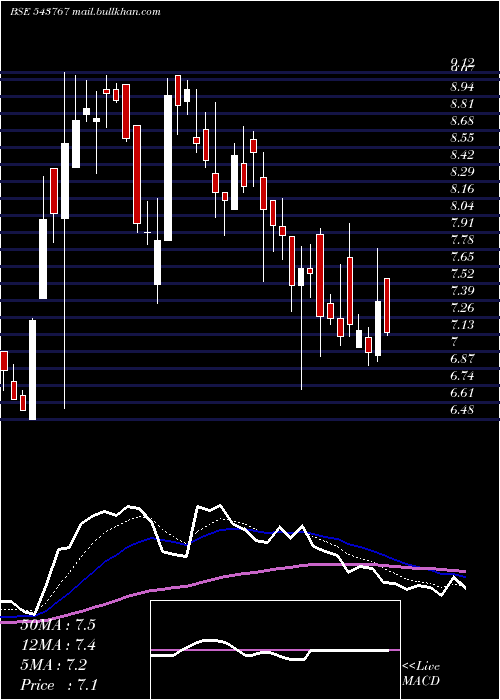Click the 8.29 price axis label
Screen dimensions: 500x700
[x=462, y=171]
